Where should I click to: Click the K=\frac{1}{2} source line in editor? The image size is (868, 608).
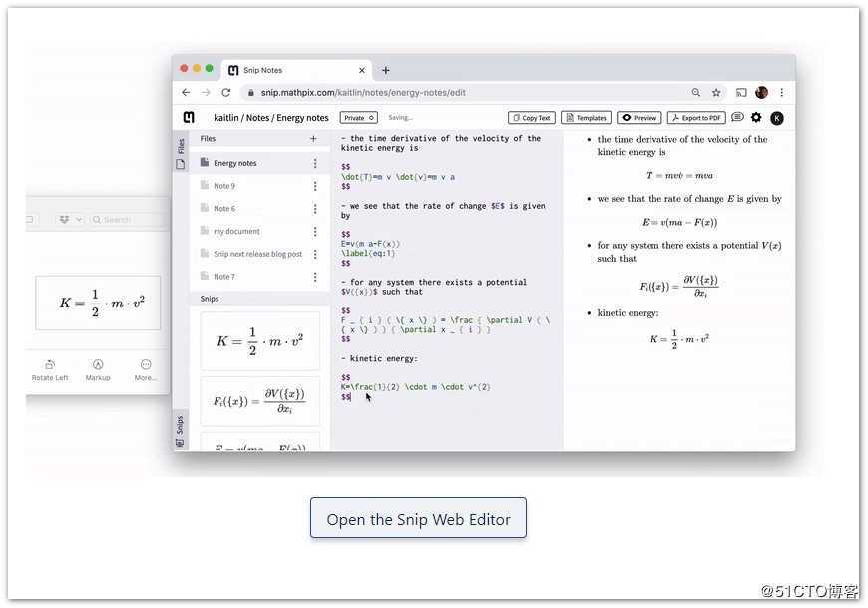click(415, 387)
